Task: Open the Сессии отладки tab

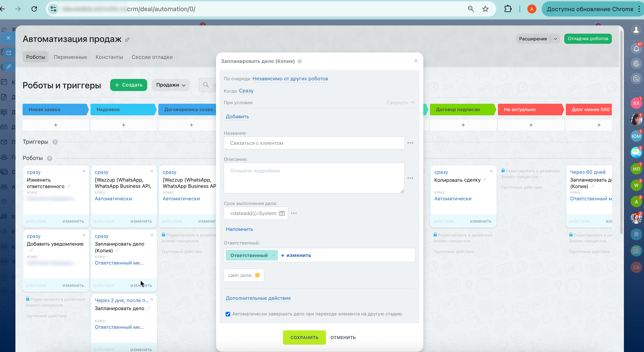Action: coord(152,57)
